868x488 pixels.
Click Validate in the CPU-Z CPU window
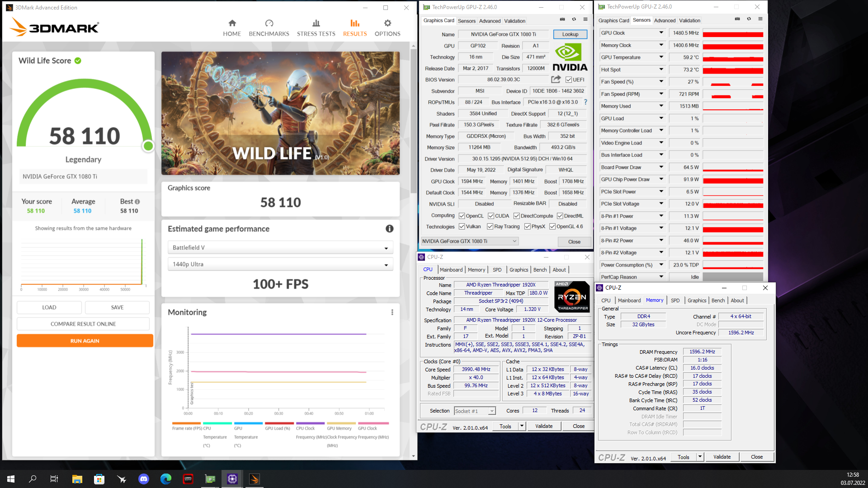click(544, 426)
